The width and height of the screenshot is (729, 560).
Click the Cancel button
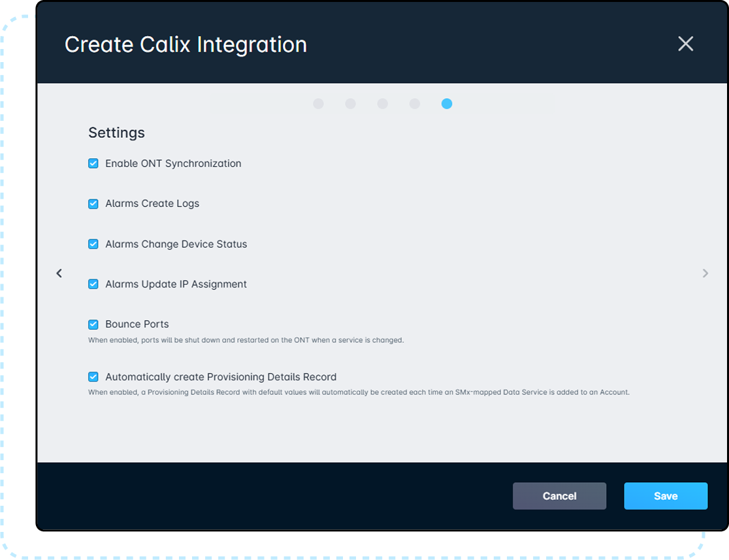(559, 496)
